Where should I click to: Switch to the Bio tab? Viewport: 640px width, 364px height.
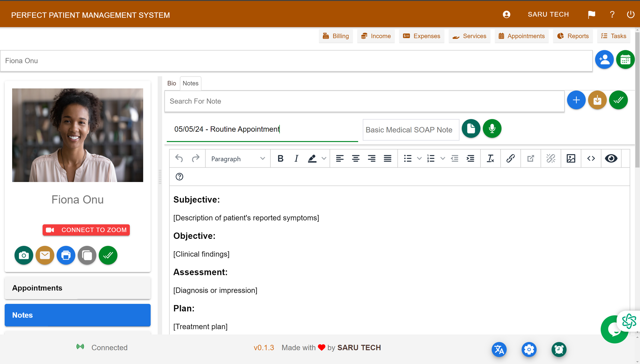pos(171,83)
